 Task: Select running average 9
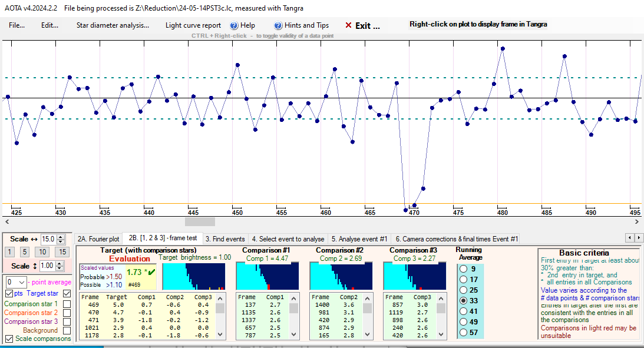pyautogui.click(x=464, y=269)
